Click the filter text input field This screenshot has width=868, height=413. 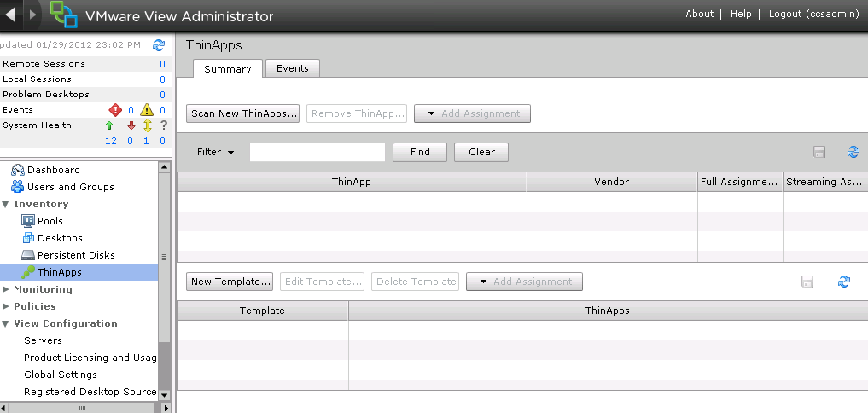(x=317, y=152)
